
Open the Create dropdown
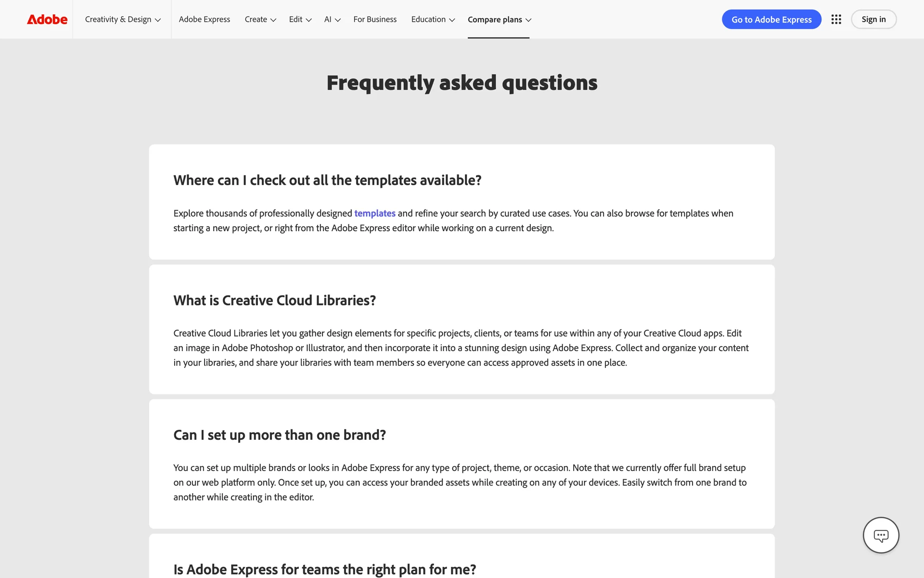pos(260,19)
